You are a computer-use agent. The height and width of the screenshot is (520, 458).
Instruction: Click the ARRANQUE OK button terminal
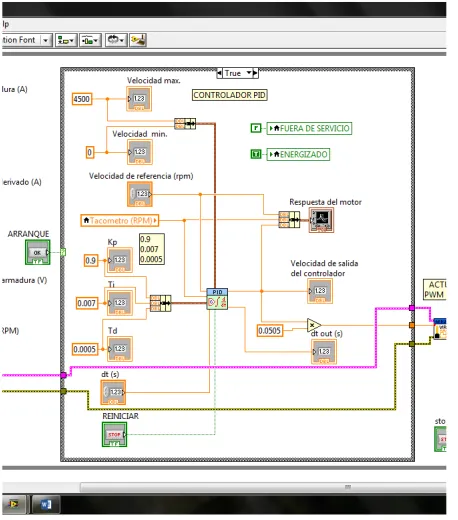pyautogui.click(x=38, y=252)
